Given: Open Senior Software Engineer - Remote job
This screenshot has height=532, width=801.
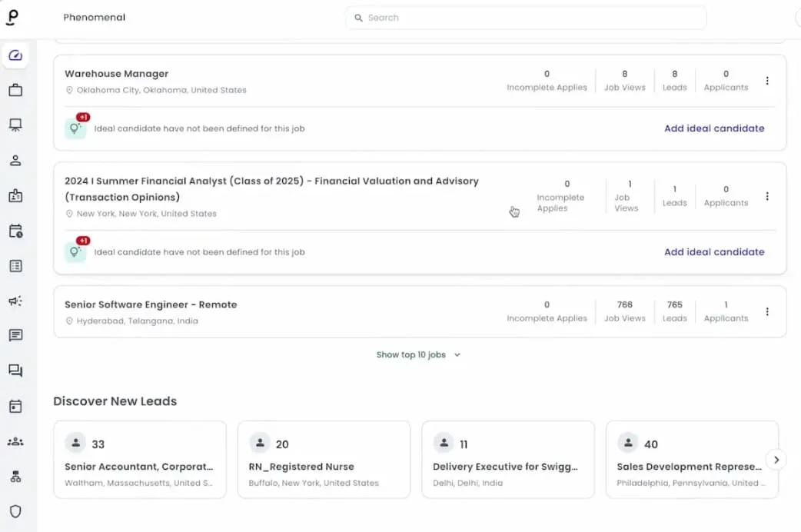Looking at the screenshot, I should (151, 304).
